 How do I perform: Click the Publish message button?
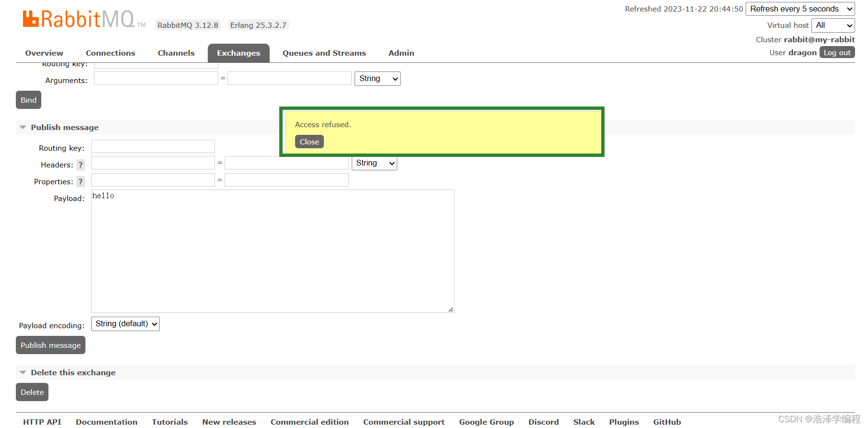coord(50,345)
